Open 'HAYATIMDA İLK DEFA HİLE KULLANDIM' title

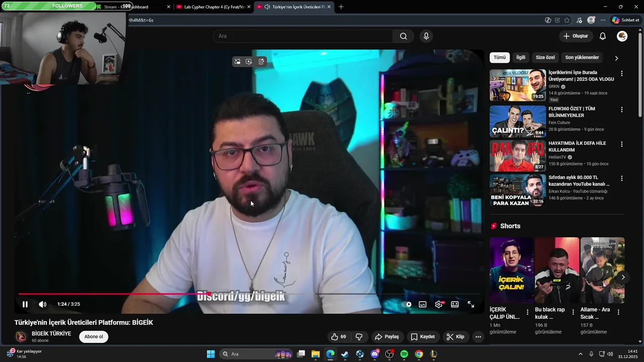tap(577, 146)
